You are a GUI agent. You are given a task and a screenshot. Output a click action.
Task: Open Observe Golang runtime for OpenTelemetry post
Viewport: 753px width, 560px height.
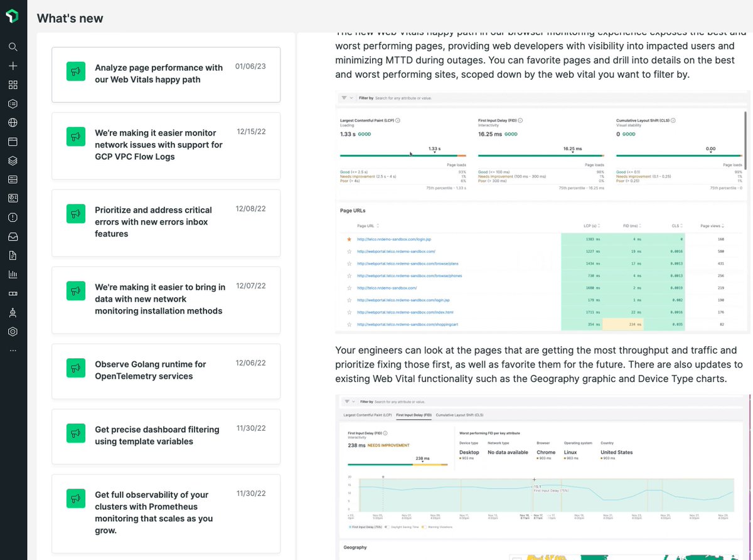(166, 371)
